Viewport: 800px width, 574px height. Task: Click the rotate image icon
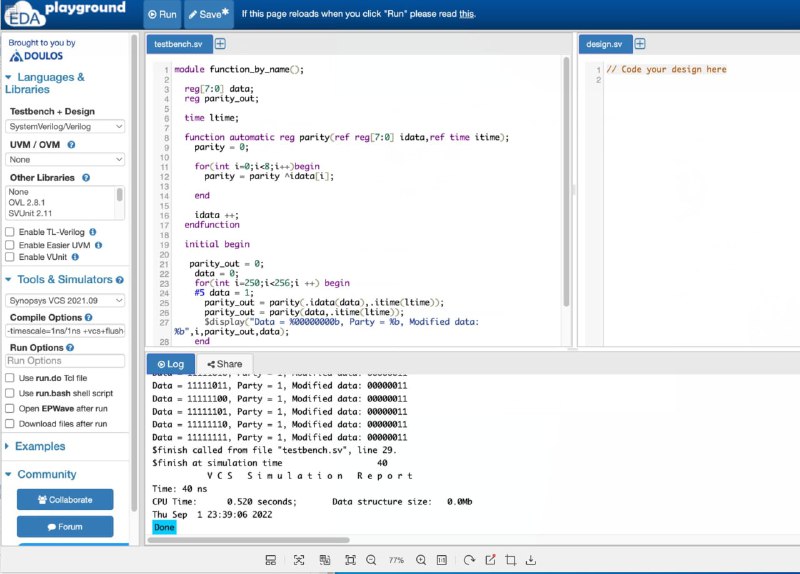[x=468, y=560]
